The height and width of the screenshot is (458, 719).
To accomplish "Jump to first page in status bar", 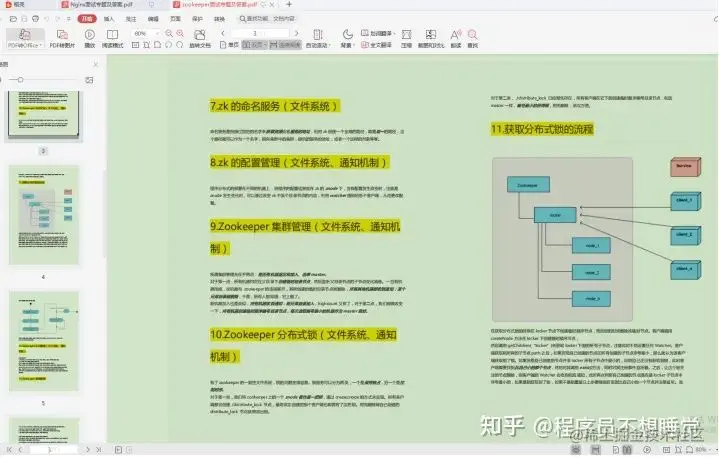I will (x=9, y=450).
